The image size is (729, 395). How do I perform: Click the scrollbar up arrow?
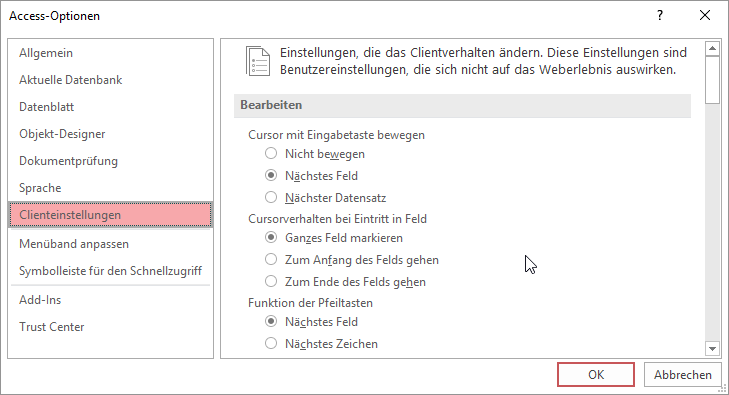[x=712, y=49]
